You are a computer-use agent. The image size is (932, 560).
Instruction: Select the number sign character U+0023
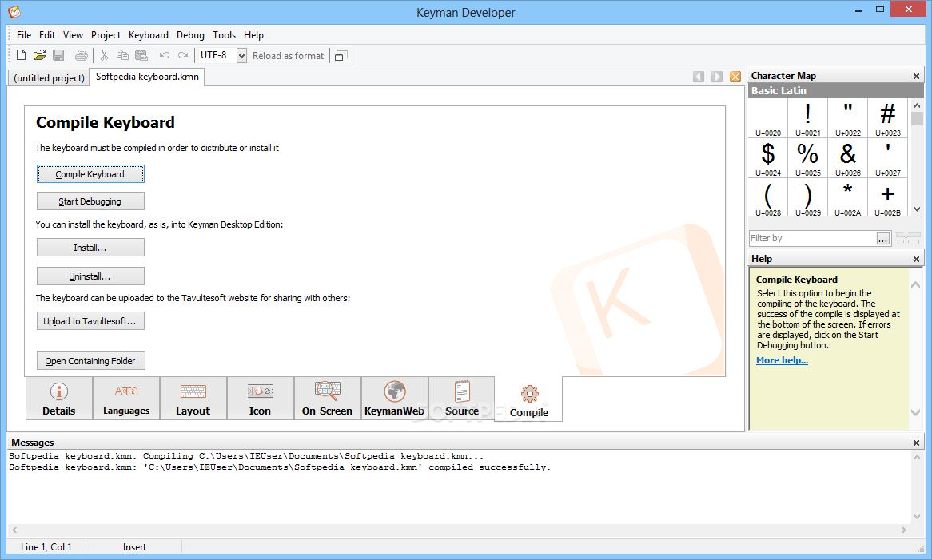(x=887, y=118)
